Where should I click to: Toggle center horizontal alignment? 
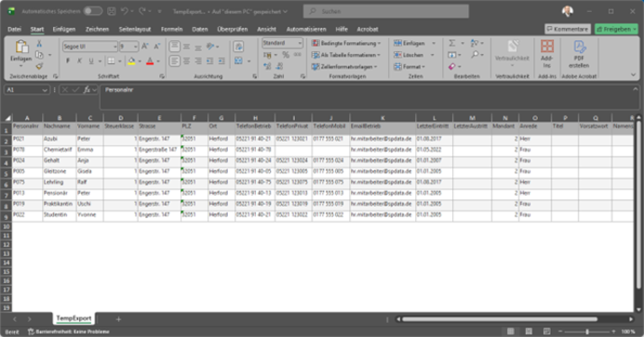(x=186, y=61)
